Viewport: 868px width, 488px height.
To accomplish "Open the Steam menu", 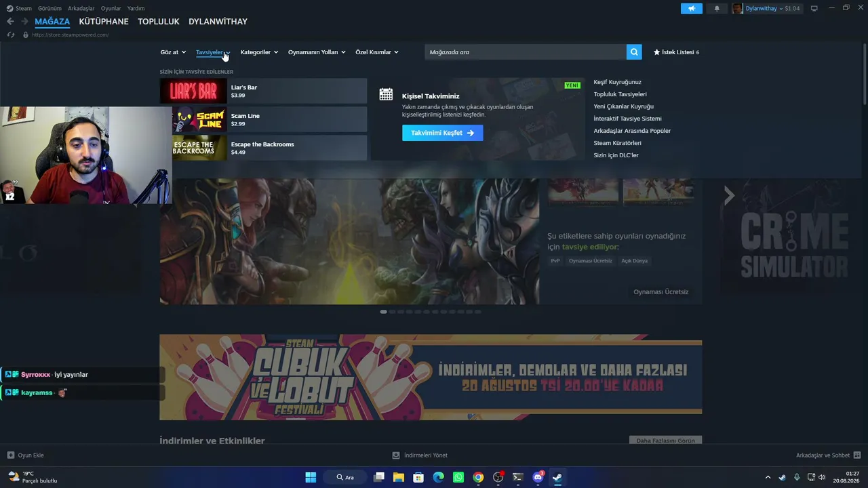I will click(x=24, y=8).
